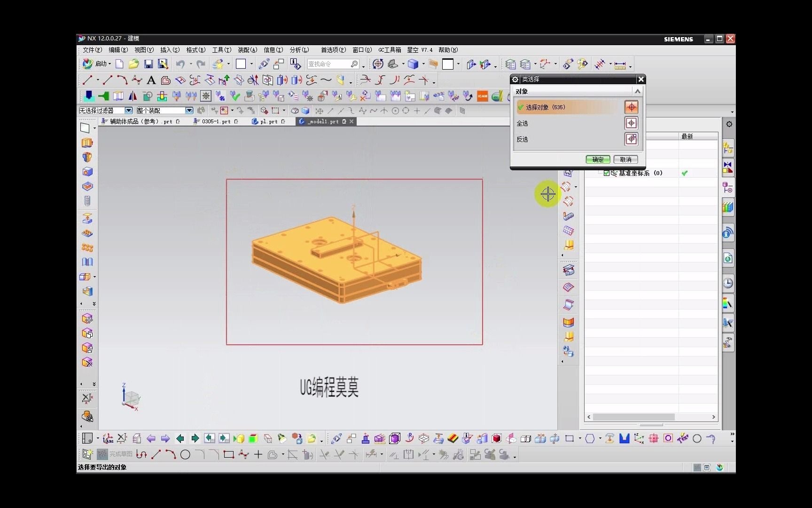
Task: Click the select object crosshair button
Action: [631, 107]
